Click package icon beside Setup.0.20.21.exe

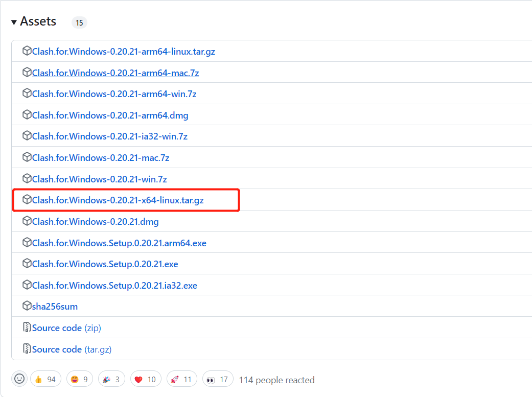tap(27, 263)
